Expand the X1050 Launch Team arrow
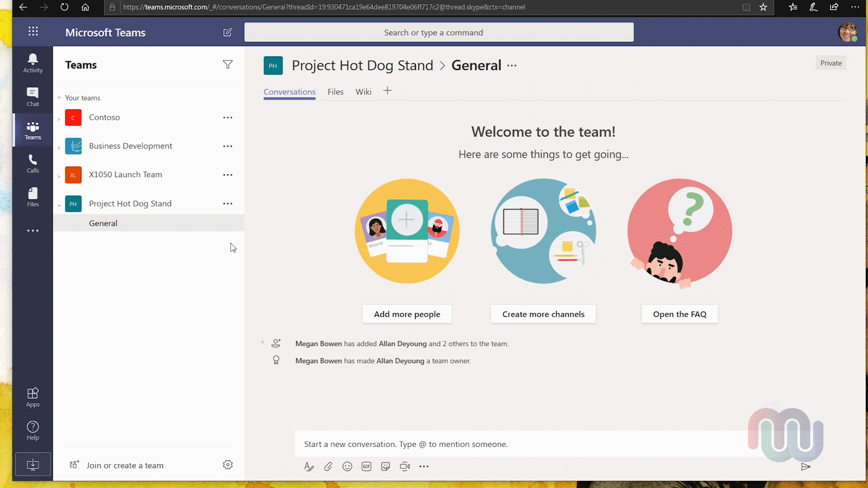The width and height of the screenshot is (868, 488). [x=59, y=176]
